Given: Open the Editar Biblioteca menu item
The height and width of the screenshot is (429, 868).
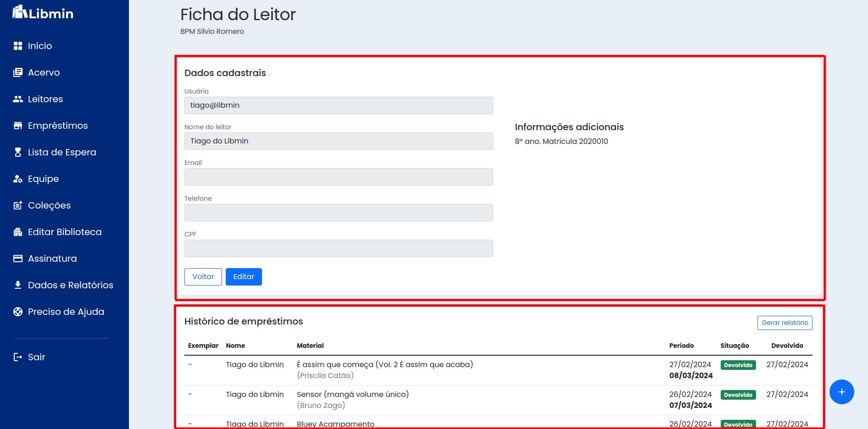Looking at the screenshot, I should [64, 232].
